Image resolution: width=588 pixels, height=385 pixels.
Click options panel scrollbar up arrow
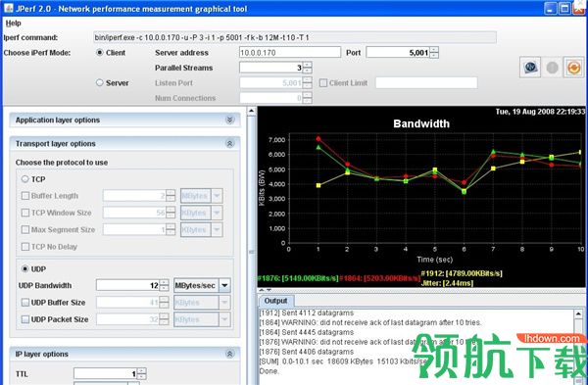[251, 111]
